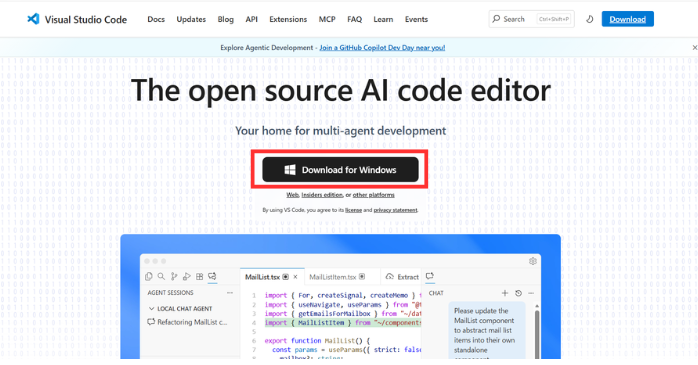Click Download for Windows button
This screenshot has height=365, width=698.
tap(340, 170)
